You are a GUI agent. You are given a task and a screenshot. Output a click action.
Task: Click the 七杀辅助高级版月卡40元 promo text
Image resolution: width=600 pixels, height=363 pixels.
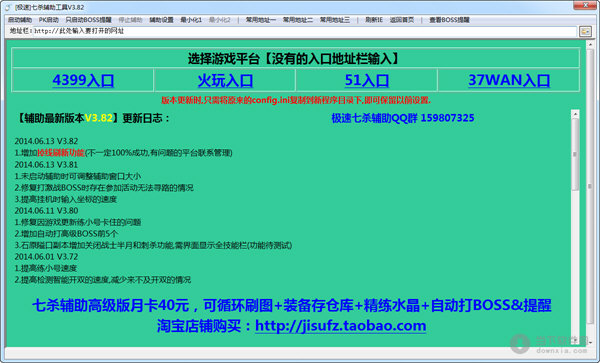tap(292, 305)
